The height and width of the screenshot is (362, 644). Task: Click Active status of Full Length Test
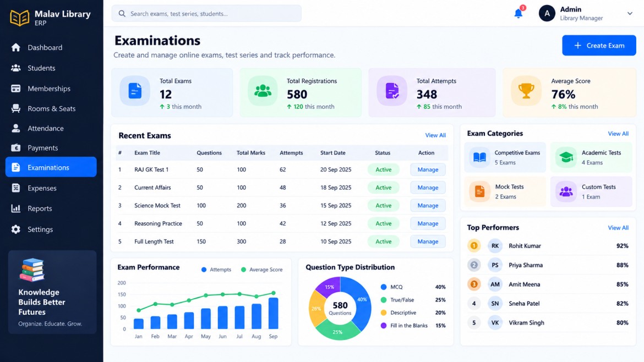[383, 242]
